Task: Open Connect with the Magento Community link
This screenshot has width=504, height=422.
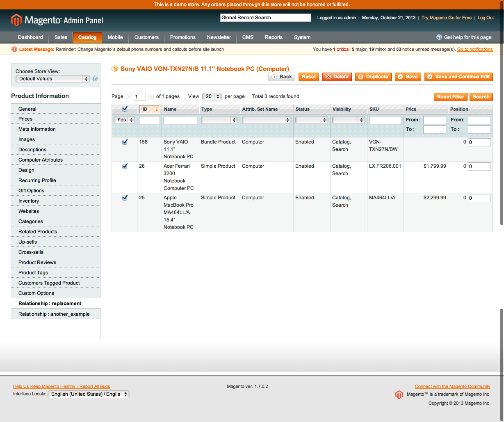Action: (453, 386)
